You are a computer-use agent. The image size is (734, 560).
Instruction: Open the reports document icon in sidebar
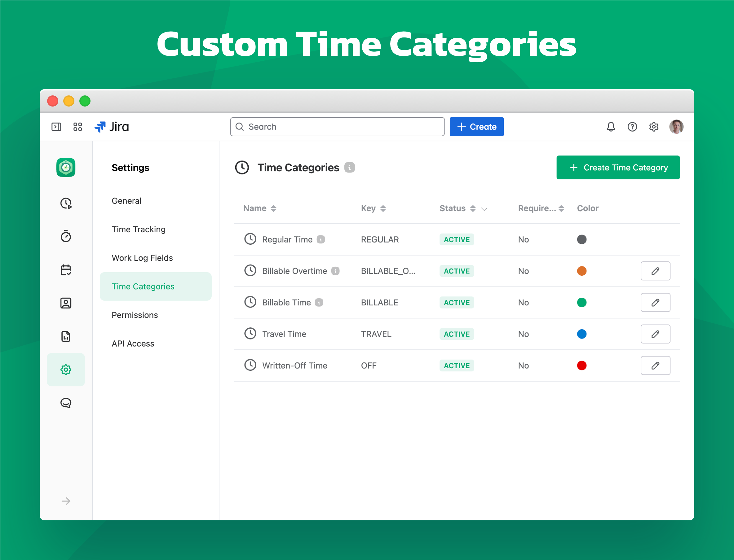pyautogui.click(x=66, y=336)
